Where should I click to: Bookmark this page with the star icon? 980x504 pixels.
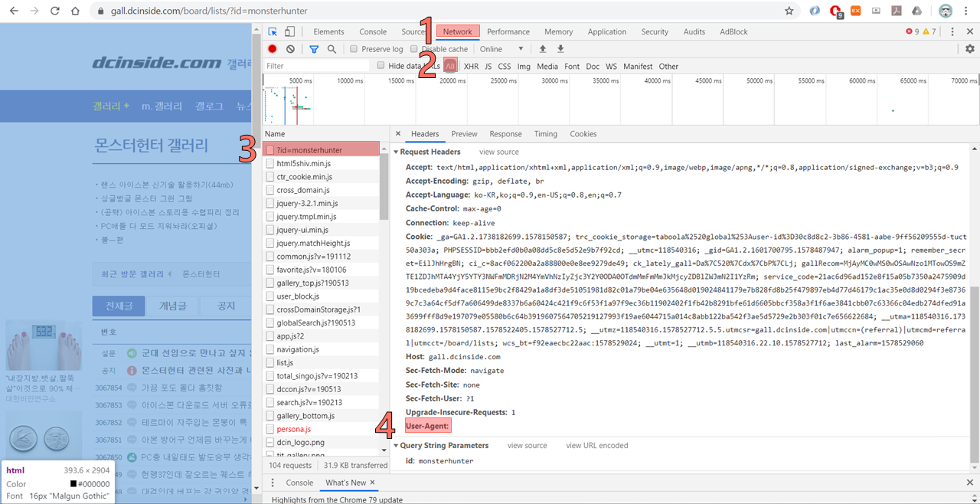pos(789,11)
